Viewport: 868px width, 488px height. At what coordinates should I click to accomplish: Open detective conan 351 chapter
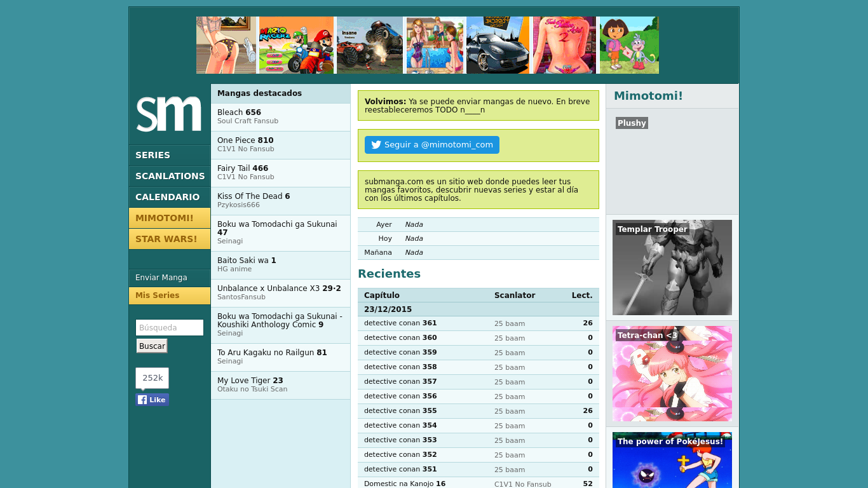pyautogui.click(x=400, y=470)
